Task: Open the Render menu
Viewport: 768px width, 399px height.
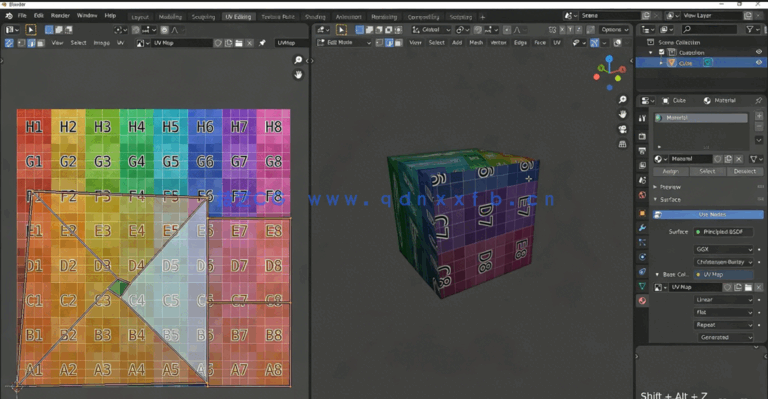Action: tap(60, 16)
